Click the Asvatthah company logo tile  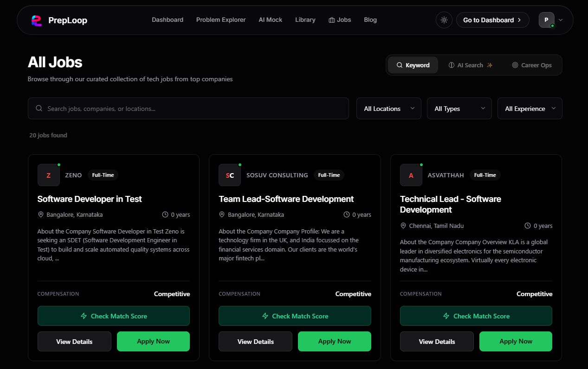(x=411, y=175)
